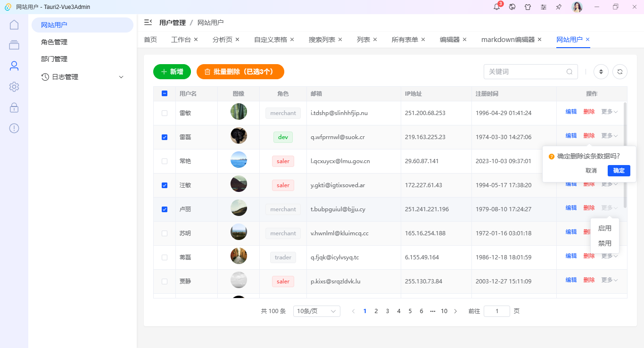This screenshot has height=348, width=644.
Task: Uncheck the row checkbox for 雷磊
Action: (x=165, y=137)
